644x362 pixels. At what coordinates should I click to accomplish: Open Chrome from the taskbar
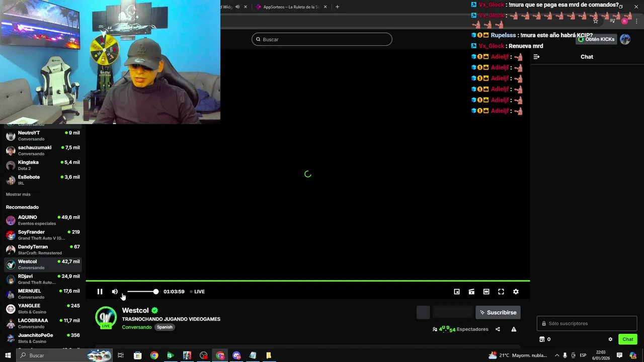click(154, 355)
